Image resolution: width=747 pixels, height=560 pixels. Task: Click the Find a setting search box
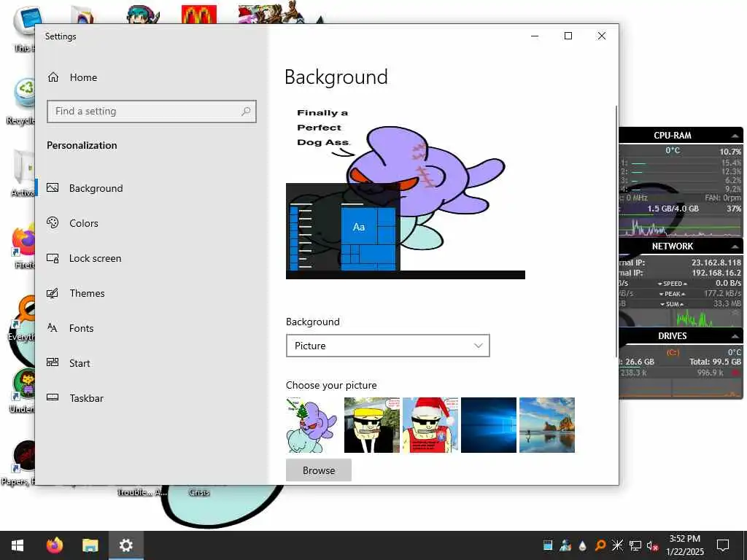(152, 112)
